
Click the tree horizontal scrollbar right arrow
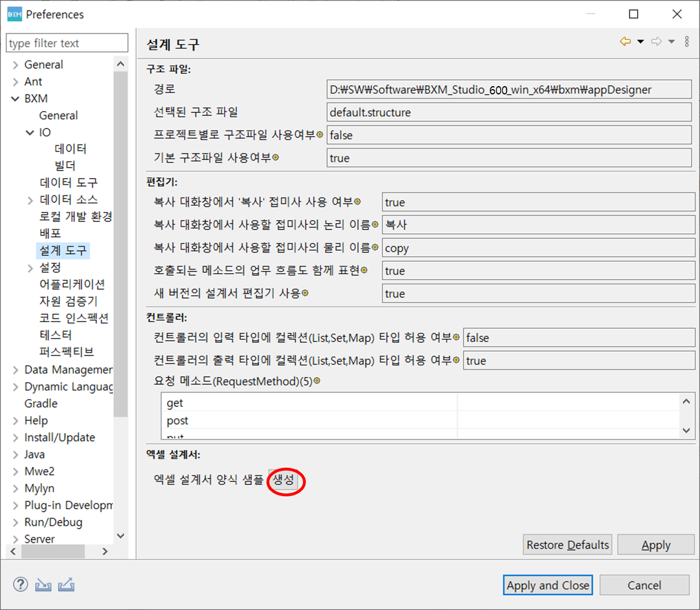point(105,552)
